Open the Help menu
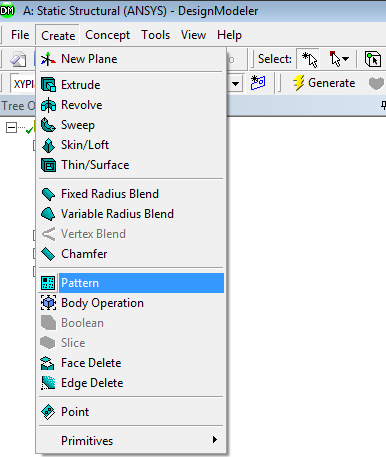Viewport: 386px width, 457px height. point(229,35)
